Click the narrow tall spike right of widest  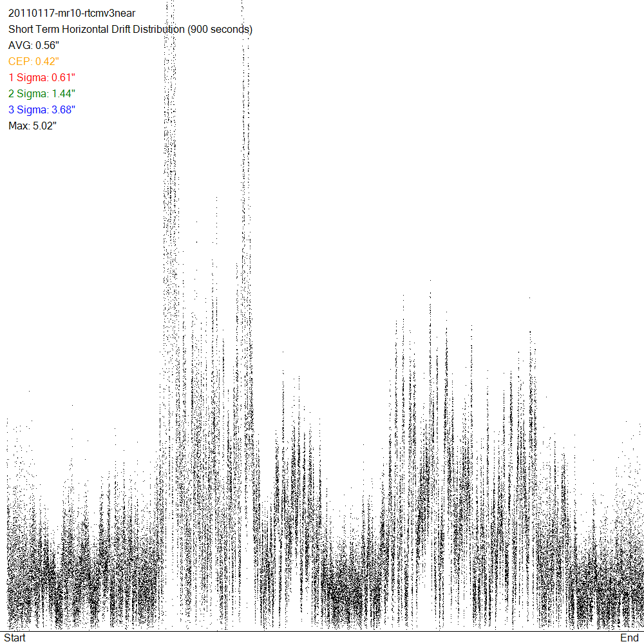click(243, 193)
